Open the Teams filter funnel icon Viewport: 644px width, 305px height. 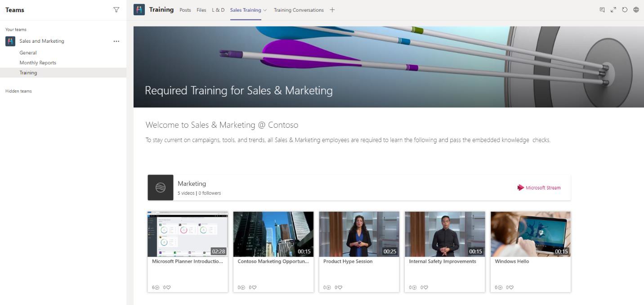[116, 10]
